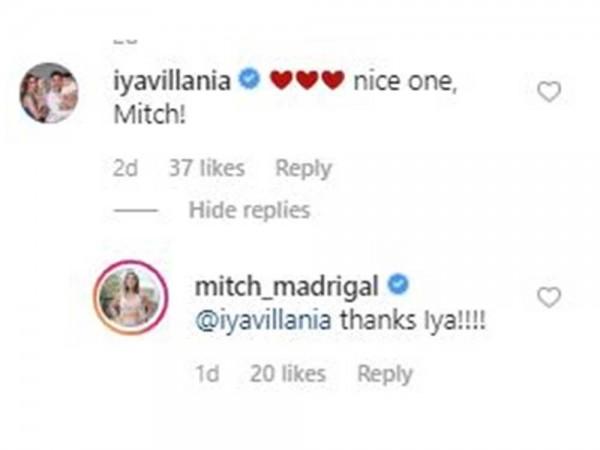
Task: Collapse the thread with Hide replies
Action: pyautogui.click(x=249, y=210)
